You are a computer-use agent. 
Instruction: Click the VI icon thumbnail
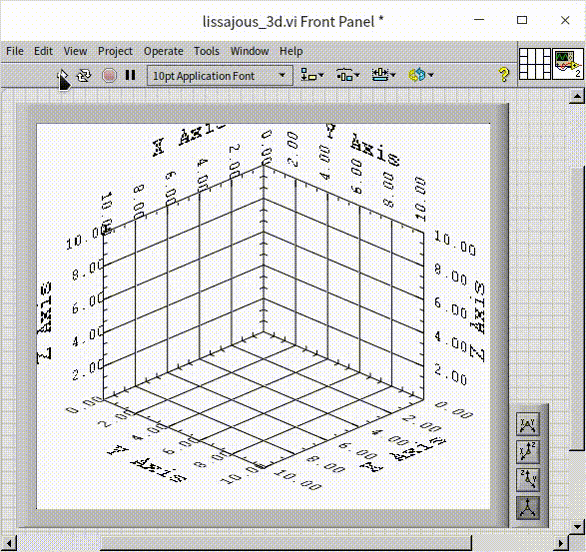coord(568,64)
